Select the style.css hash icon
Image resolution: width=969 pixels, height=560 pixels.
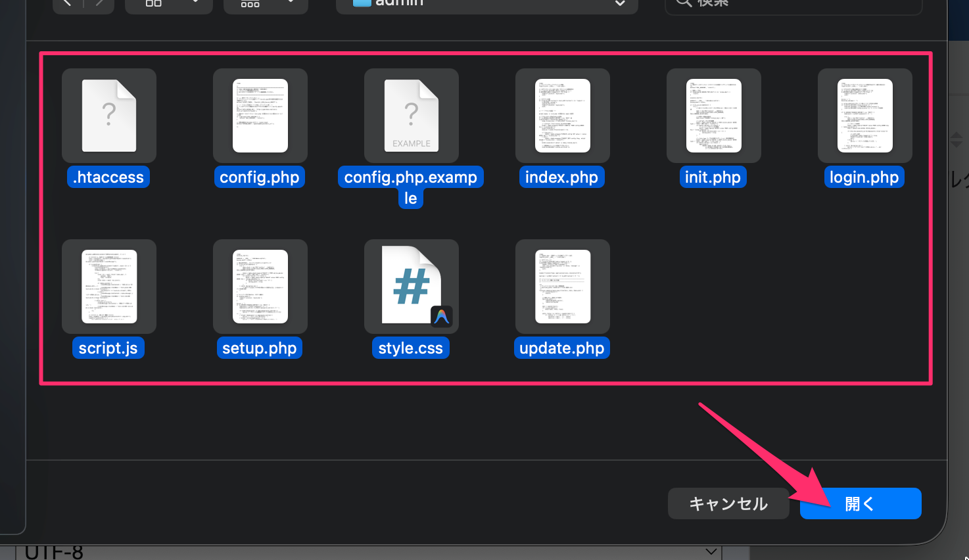[412, 287]
